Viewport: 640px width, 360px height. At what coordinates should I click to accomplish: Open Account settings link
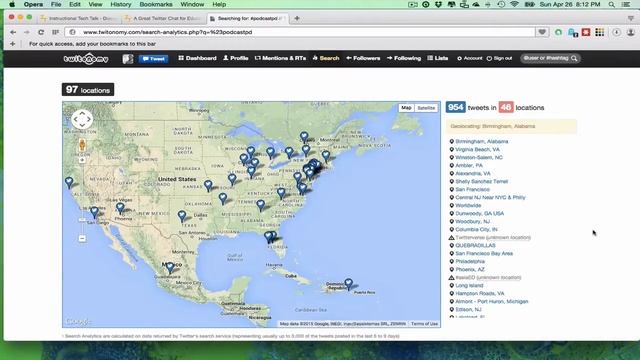(469, 58)
